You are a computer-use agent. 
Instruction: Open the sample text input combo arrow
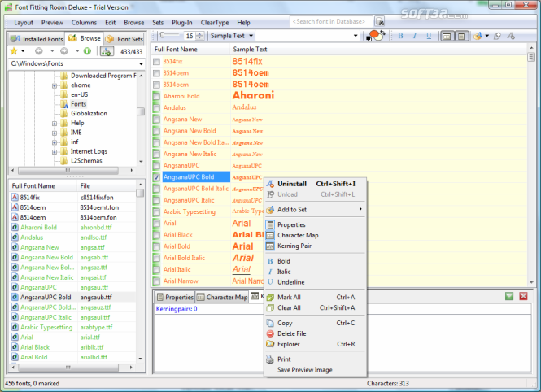point(356,36)
